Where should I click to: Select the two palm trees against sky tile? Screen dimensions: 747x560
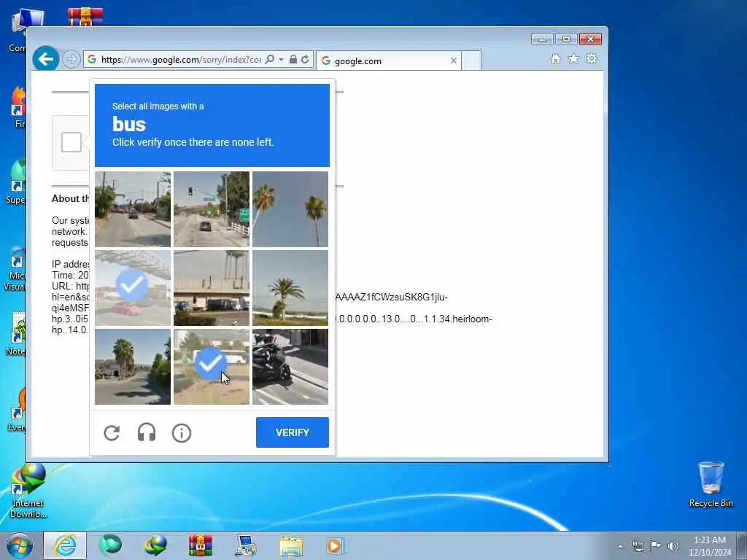point(290,209)
